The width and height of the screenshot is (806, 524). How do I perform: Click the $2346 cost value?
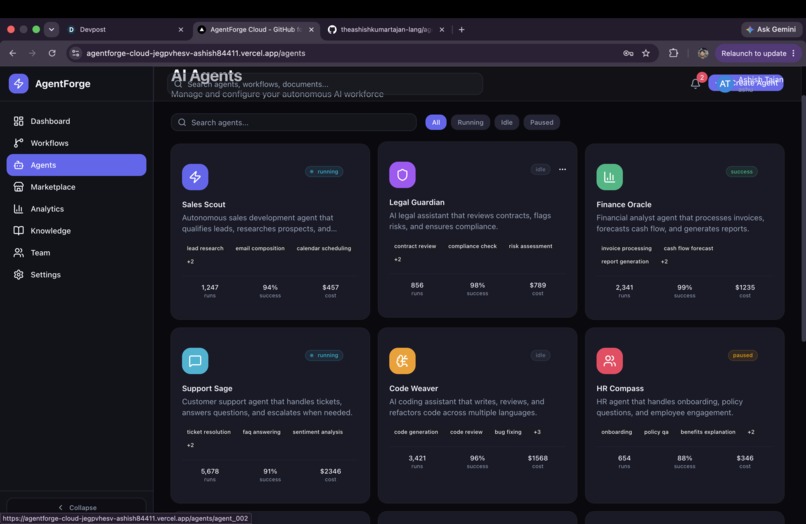click(331, 471)
